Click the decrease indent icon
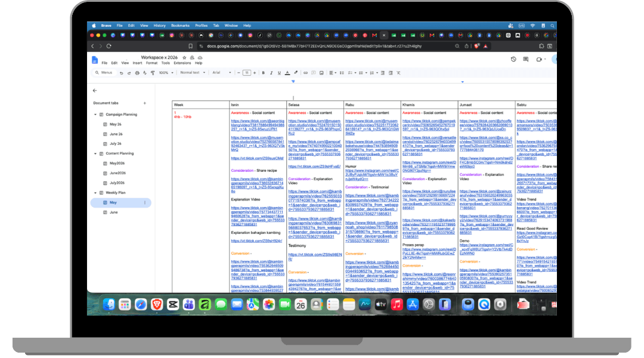The height and width of the screenshot is (358, 644). (x=383, y=73)
